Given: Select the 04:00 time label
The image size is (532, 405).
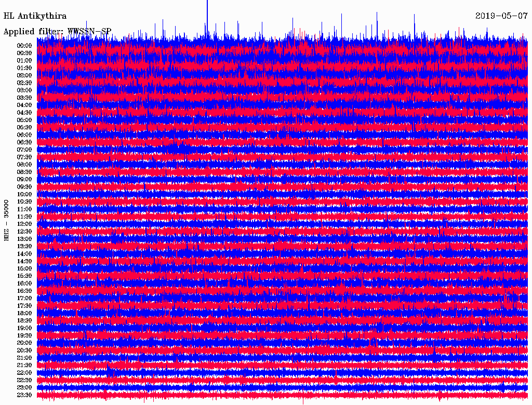Looking at the screenshot, I should coord(24,105).
